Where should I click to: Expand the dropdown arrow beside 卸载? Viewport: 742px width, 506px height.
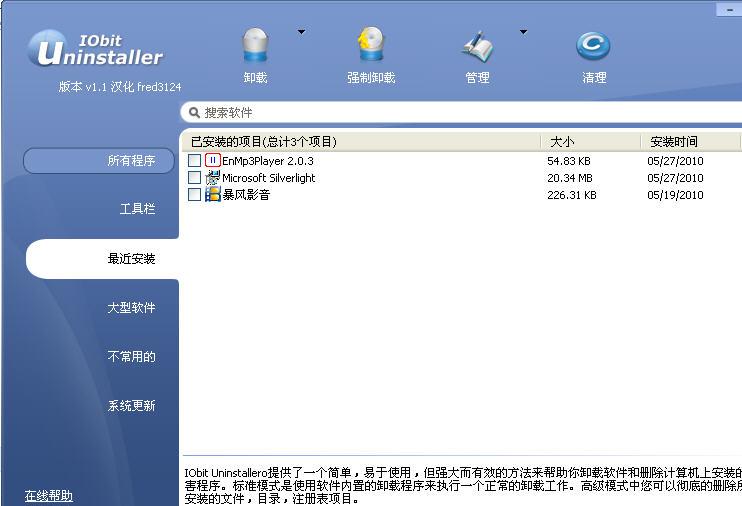click(x=301, y=32)
